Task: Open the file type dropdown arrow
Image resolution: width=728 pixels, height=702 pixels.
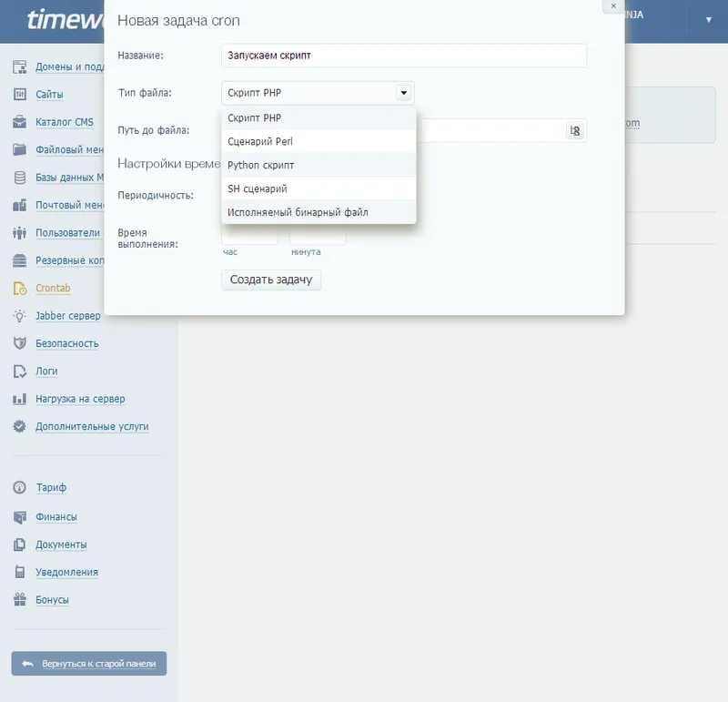Action: pyautogui.click(x=403, y=93)
